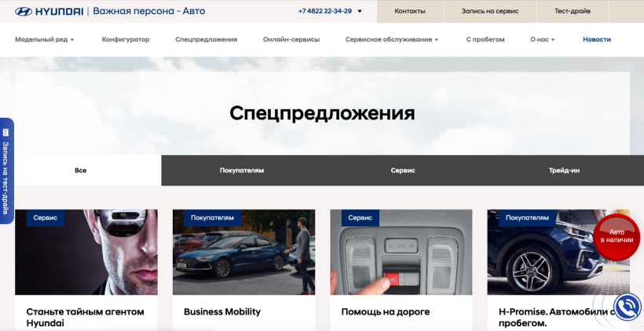
Task: Click the Помощь на дороге card title
Action: 386,311
